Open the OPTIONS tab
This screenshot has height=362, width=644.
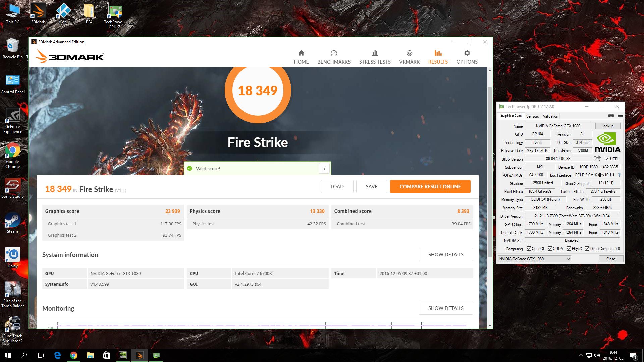tap(467, 57)
